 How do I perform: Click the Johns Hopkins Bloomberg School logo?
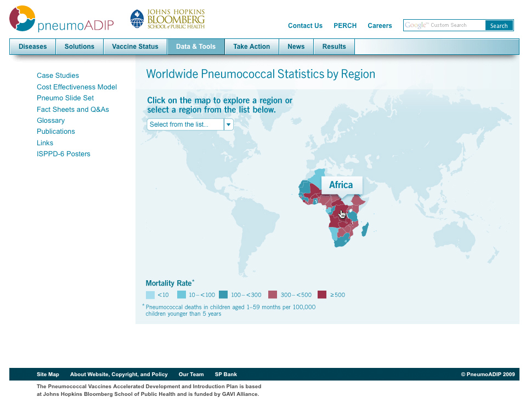pos(167,19)
